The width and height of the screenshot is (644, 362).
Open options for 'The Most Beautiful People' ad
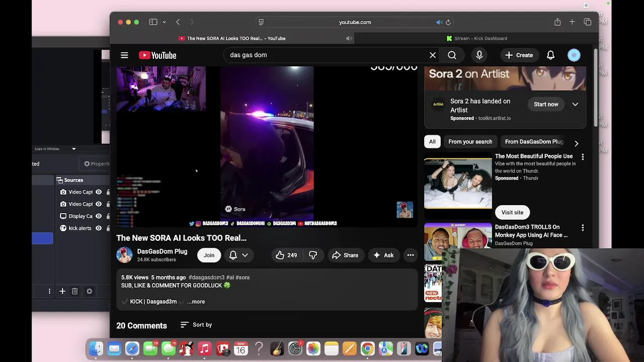[583, 157]
